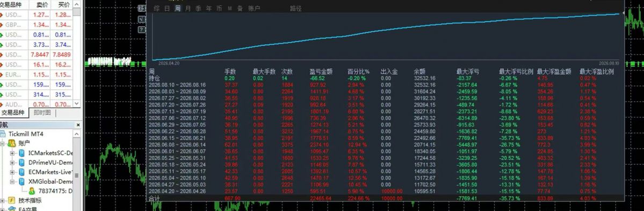Collapse the 账户 accounts tree node
The width and height of the screenshot is (644, 211).
pyautogui.click(x=3, y=144)
